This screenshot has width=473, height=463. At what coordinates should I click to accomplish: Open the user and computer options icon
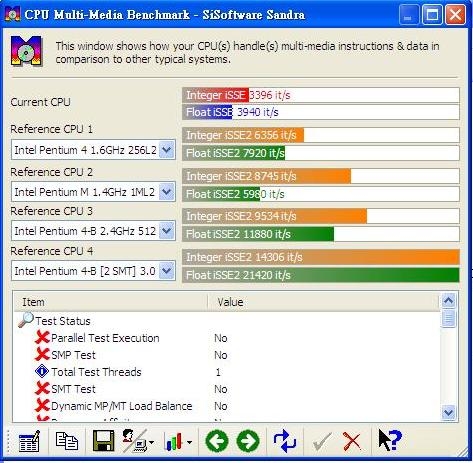click(134, 441)
